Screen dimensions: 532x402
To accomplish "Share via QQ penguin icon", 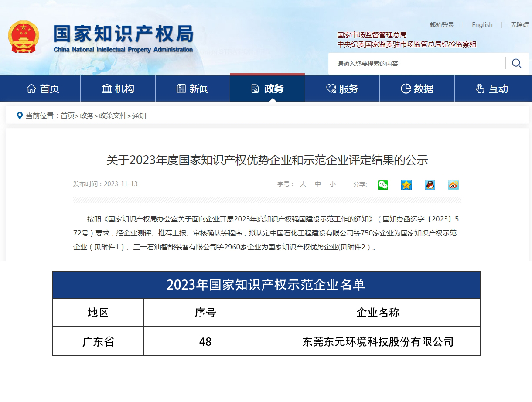I will pyautogui.click(x=430, y=185).
